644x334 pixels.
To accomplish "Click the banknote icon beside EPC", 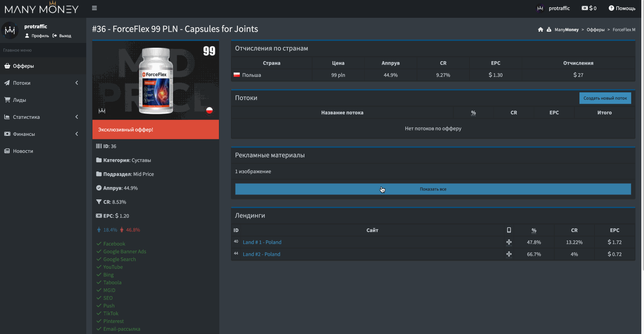I will (x=99, y=216).
